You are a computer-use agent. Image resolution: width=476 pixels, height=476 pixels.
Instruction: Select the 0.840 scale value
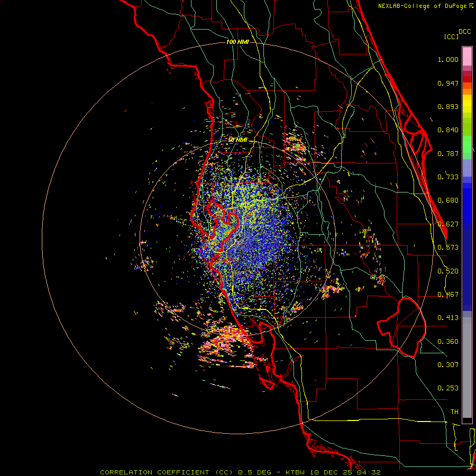(448, 130)
